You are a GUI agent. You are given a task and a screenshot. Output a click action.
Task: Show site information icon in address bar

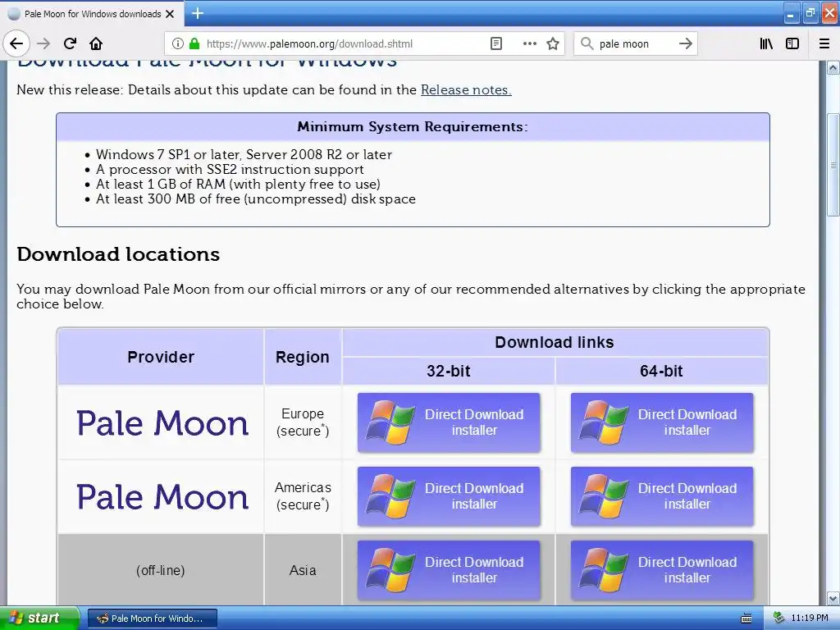pos(178,43)
